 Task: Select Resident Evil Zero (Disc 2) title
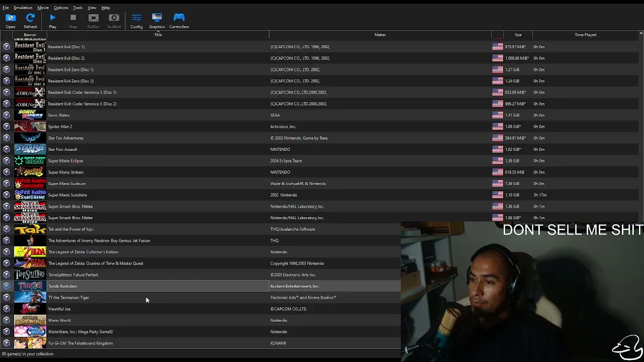[71, 81]
